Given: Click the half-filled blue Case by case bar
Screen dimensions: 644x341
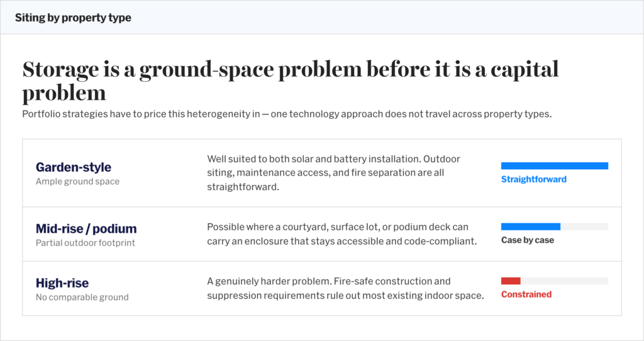Looking at the screenshot, I should (531, 226).
